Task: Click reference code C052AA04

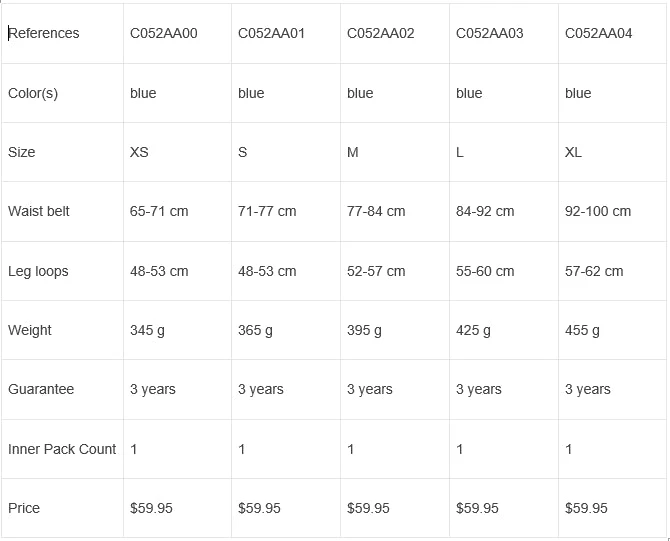Action: point(599,33)
